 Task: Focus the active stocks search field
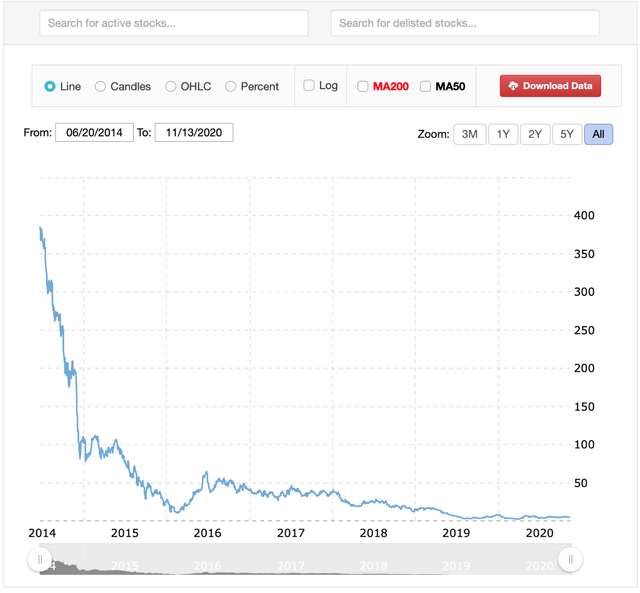pyautogui.click(x=174, y=23)
